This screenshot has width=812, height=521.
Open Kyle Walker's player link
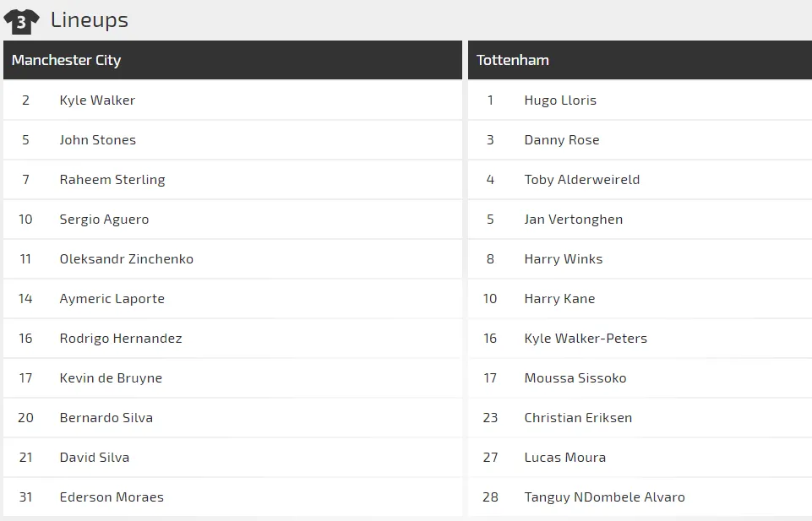[97, 100]
